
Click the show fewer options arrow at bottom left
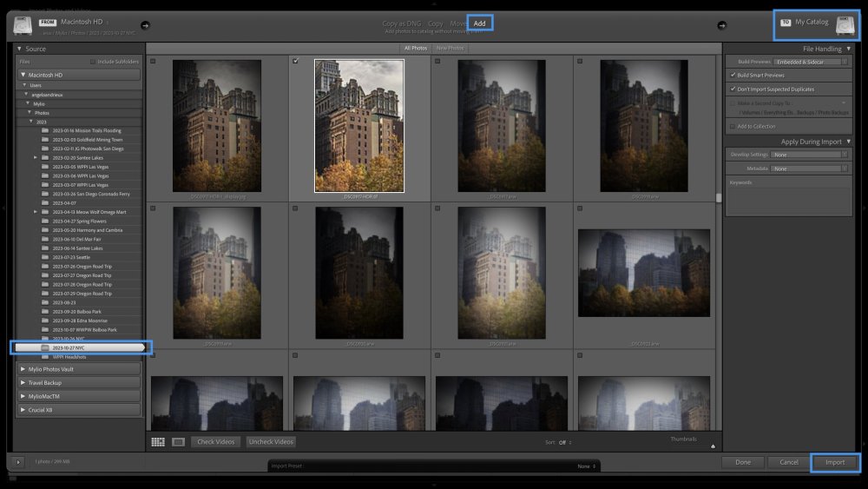point(18,462)
